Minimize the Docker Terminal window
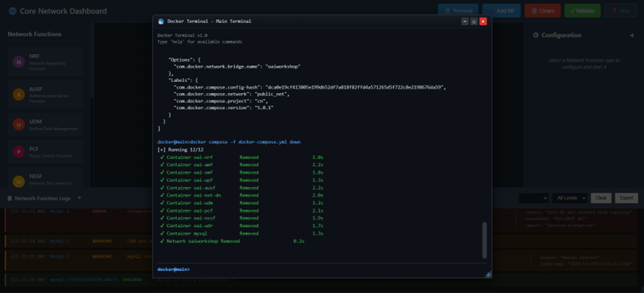644x293 pixels. [464, 21]
